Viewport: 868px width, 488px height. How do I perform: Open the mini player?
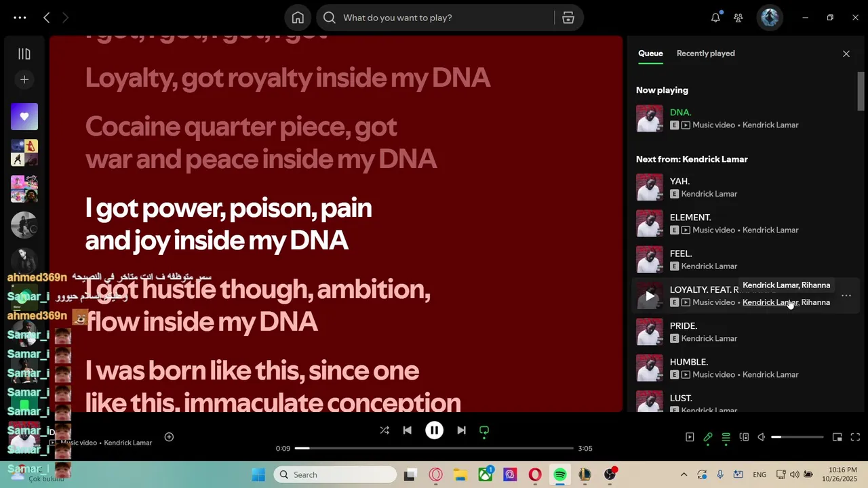click(837, 437)
